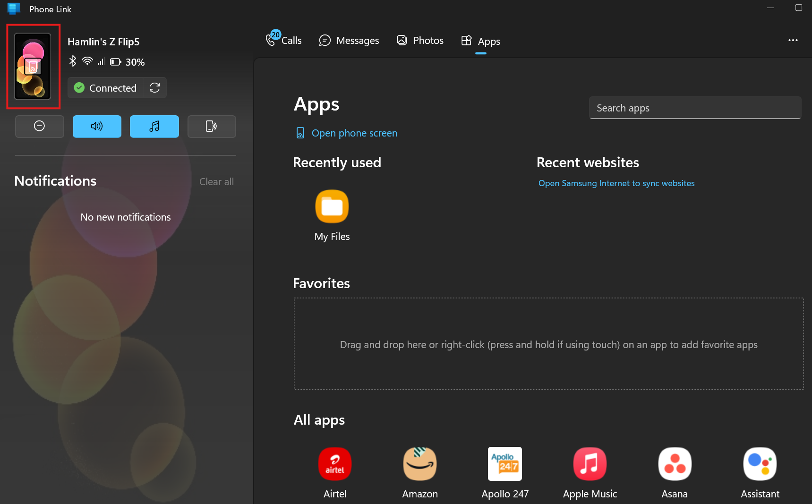The height and width of the screenshot is (504, 812).
Task: Click the Favorites heading
Action: [x=321, y=283]
